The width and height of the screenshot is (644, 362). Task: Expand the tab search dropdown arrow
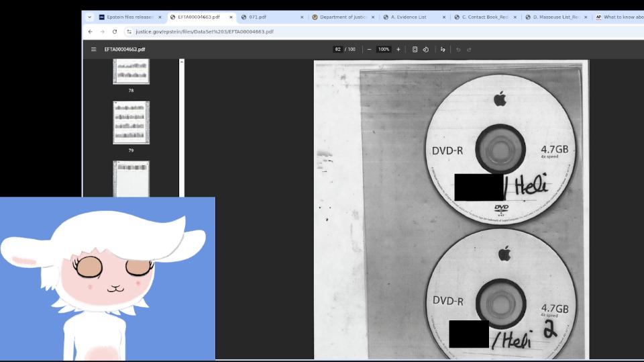point(89,17)
